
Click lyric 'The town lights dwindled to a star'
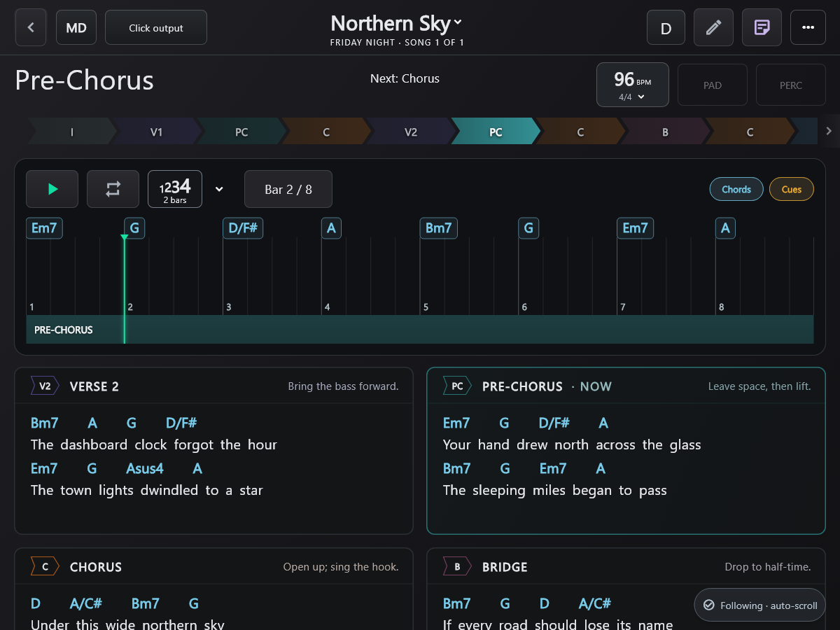pos(146,490)
